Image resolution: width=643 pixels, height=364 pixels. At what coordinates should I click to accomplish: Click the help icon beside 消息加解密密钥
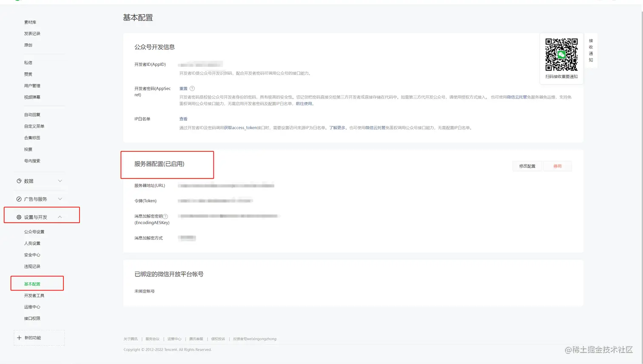click(x=165, y=216)
